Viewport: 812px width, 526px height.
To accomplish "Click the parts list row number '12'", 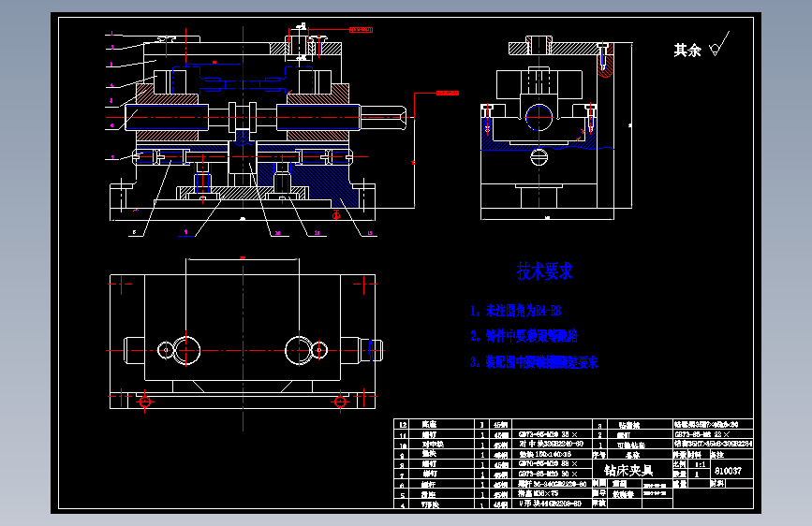I will 403,425.
